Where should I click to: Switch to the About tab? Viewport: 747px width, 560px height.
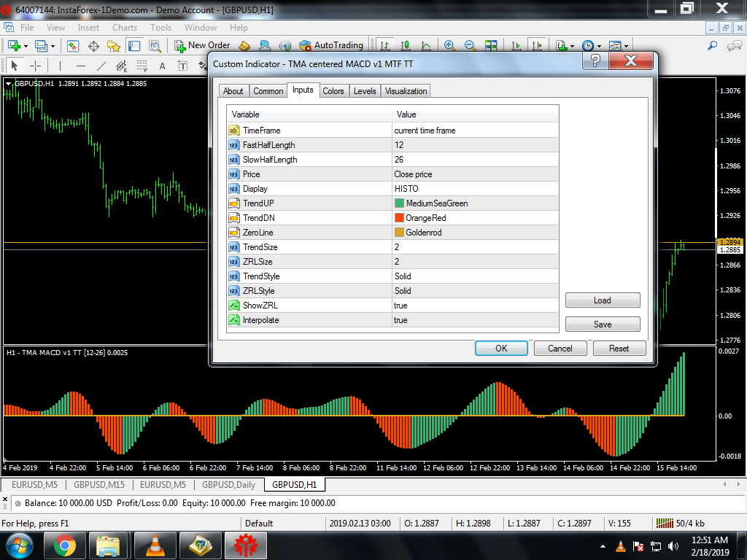(x=233, y=91)
